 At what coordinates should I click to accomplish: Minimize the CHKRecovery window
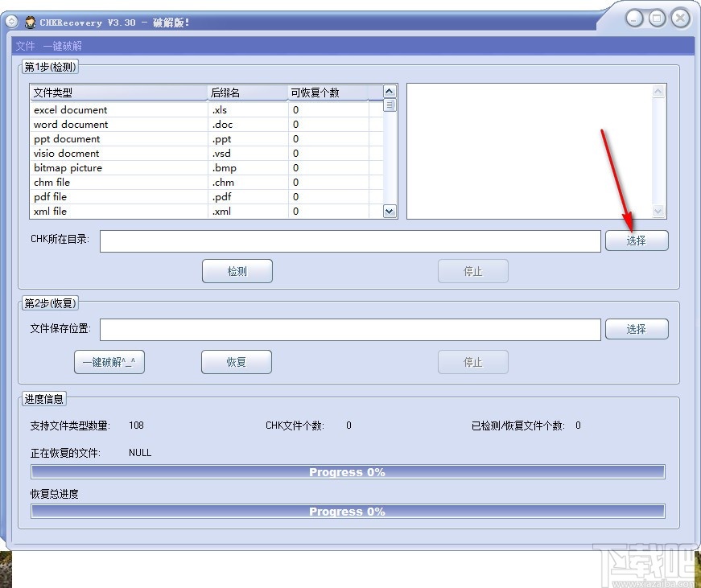tap(633, 19)
